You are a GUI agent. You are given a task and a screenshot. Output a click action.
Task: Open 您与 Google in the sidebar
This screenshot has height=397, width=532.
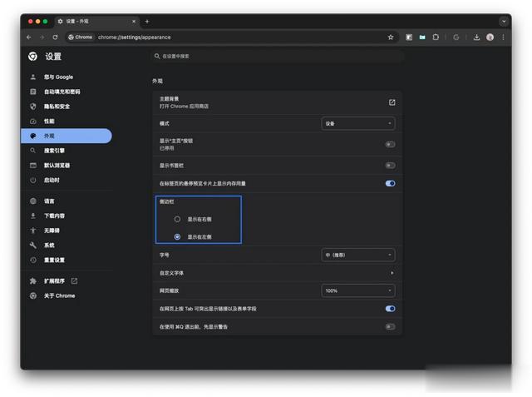(x=66, y=77)
